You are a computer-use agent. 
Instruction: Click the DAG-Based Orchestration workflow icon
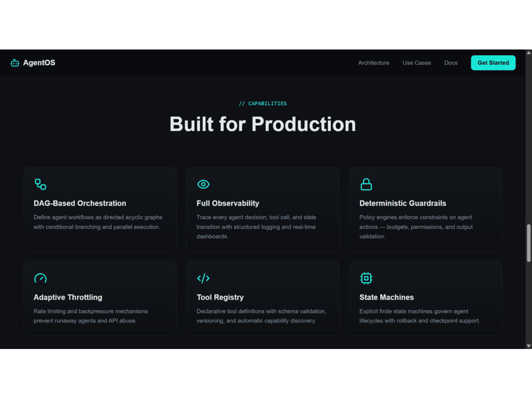pos(40,184)
